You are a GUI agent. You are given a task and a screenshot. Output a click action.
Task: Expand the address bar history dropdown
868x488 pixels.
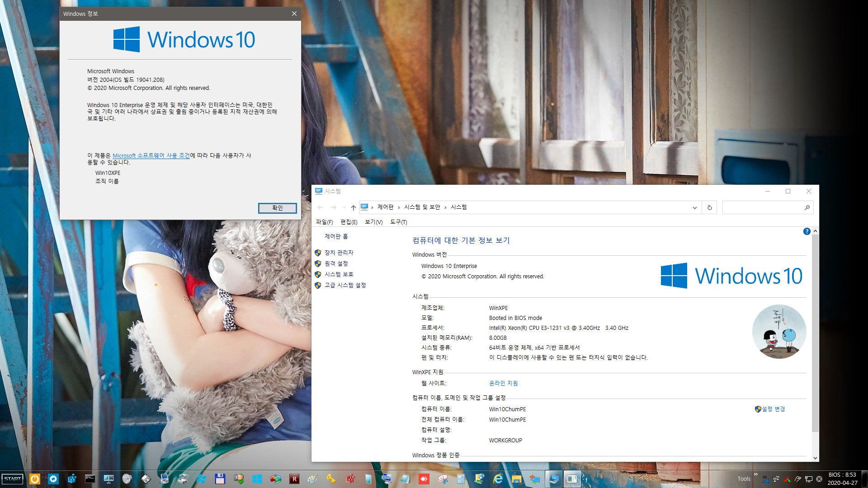pyautogui.click(x=694, y=207)
